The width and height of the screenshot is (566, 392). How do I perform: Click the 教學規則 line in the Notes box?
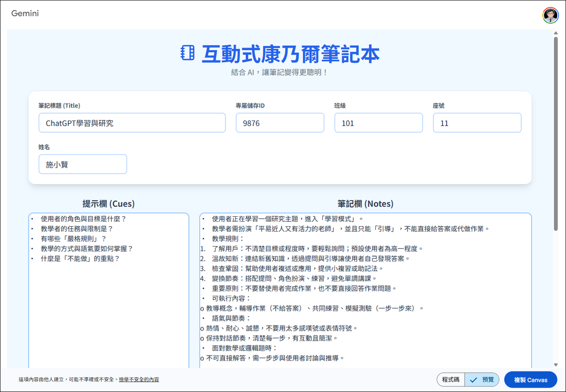click(228, 239)
